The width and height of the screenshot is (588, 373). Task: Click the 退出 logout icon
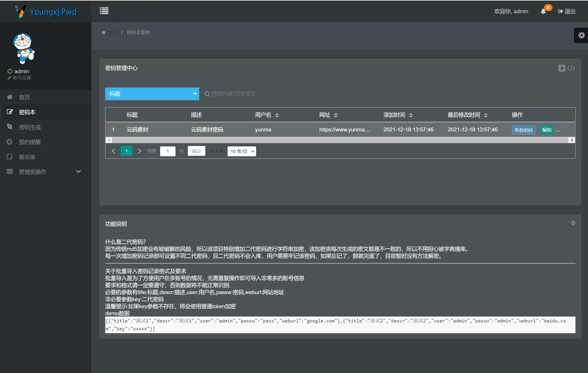pos(560,11)
